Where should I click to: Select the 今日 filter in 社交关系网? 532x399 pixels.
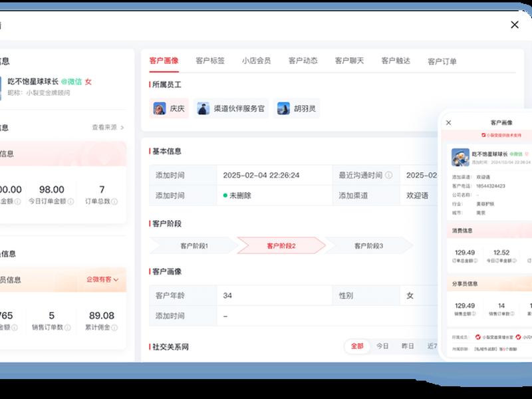pos(382,346)
